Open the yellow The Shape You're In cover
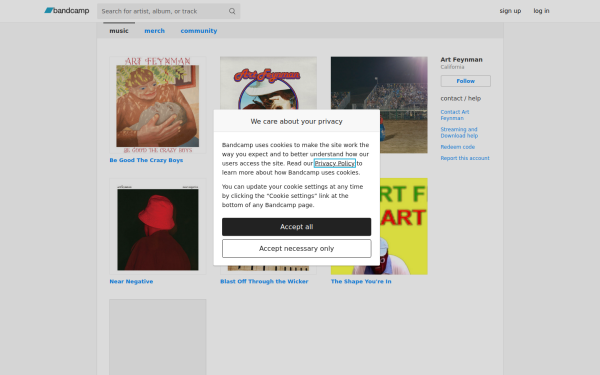This screenshot has height=375, width=600. [404, 226]
